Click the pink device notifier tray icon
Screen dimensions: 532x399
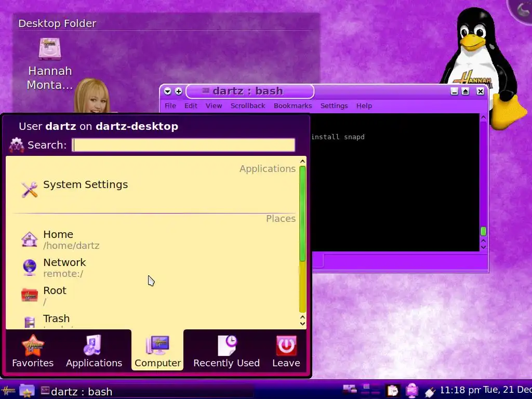411,391
